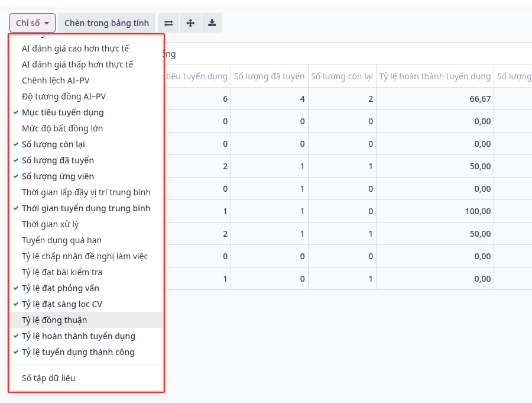Uncheck Số lượng ứng viên measure
Image resolution: width=532 pixels, height=403 pixels.
(x=86, y=176)
